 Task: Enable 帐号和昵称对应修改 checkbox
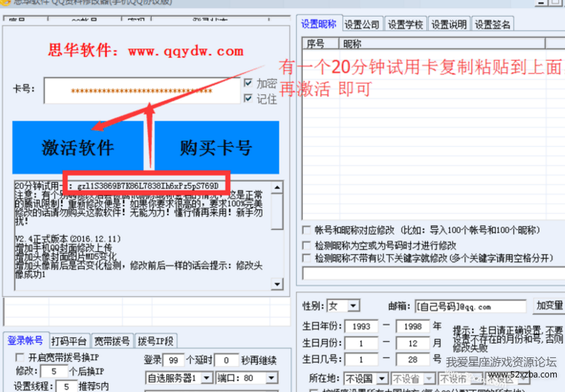point(307,230)
